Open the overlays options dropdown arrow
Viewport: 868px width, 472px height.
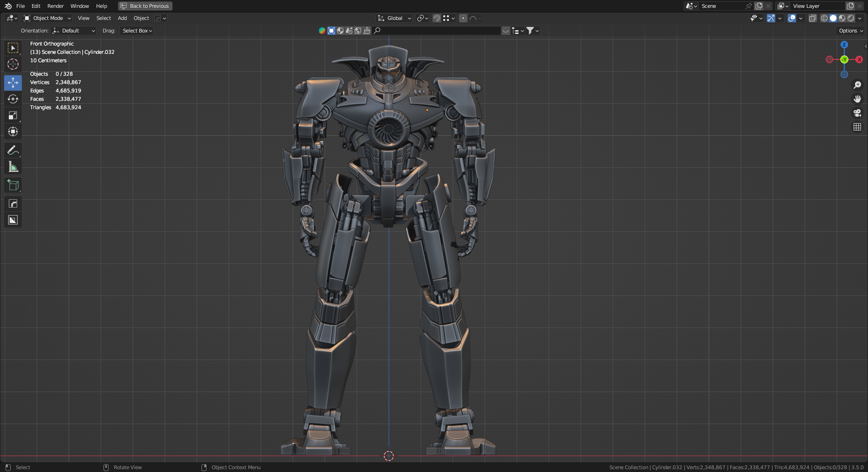pos(801,18)
